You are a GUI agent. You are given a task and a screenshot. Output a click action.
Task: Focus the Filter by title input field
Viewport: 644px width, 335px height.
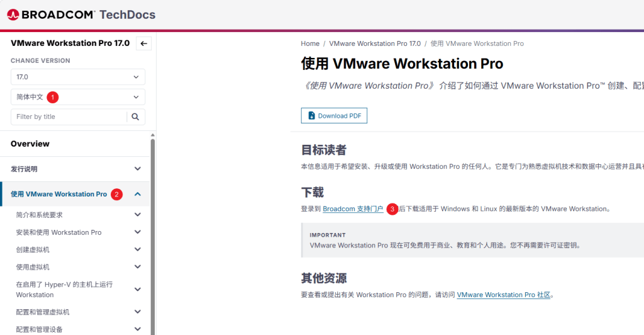tap(69, 116)
